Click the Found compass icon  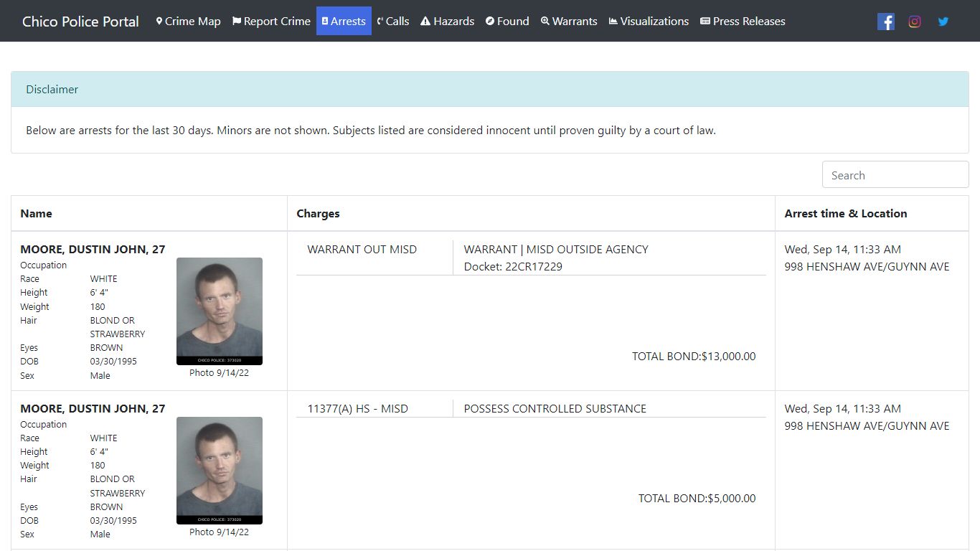coord(490,22)
